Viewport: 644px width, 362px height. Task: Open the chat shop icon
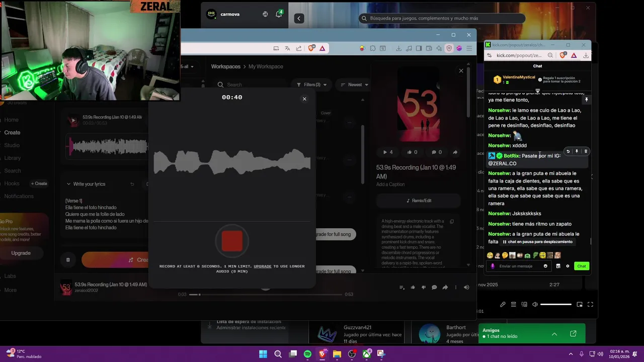[558, 266]
